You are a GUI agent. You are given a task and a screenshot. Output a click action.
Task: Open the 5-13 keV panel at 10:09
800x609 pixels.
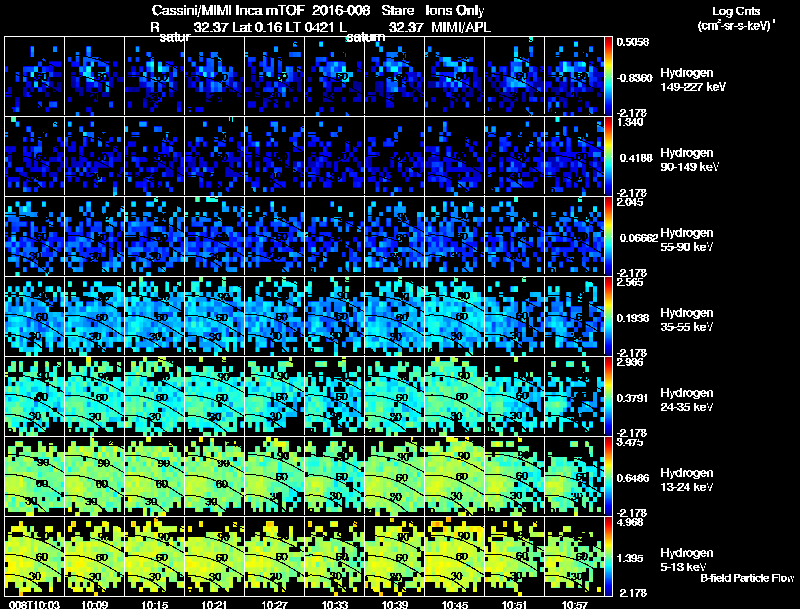tap(94, 556)
